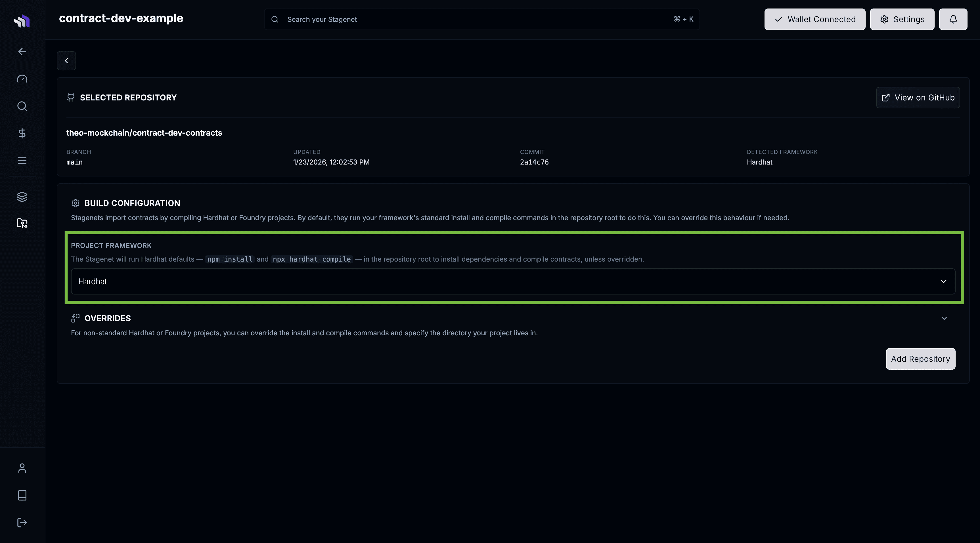Image resolution: width=980 pixels, height=543 pixels.
Task: Open the explorer magnifier sidebar icon
Action: [22, 106]
